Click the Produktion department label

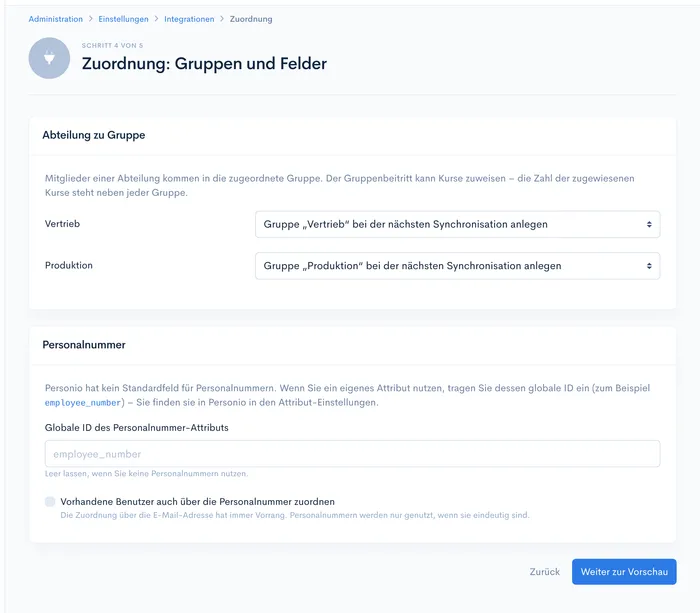pos(69,265)
